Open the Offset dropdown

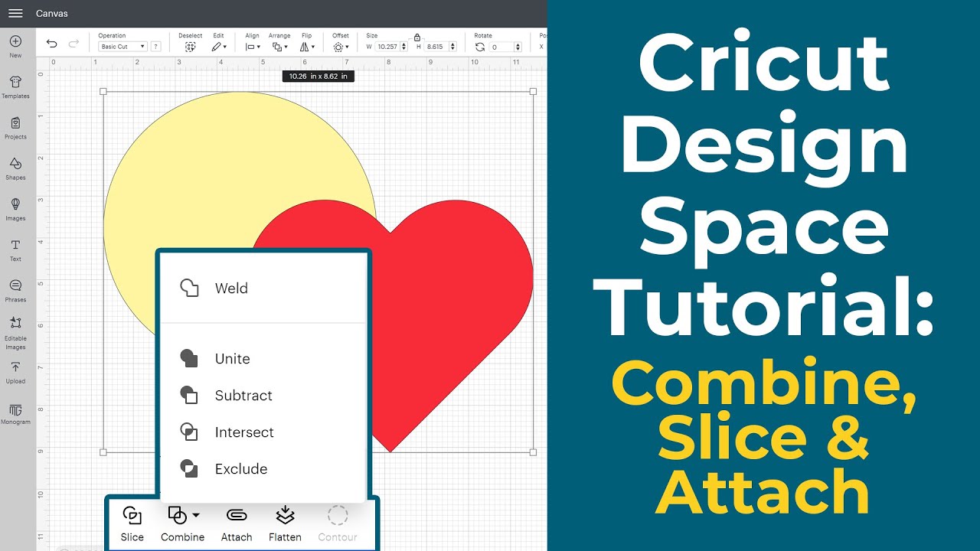(340, 47)
